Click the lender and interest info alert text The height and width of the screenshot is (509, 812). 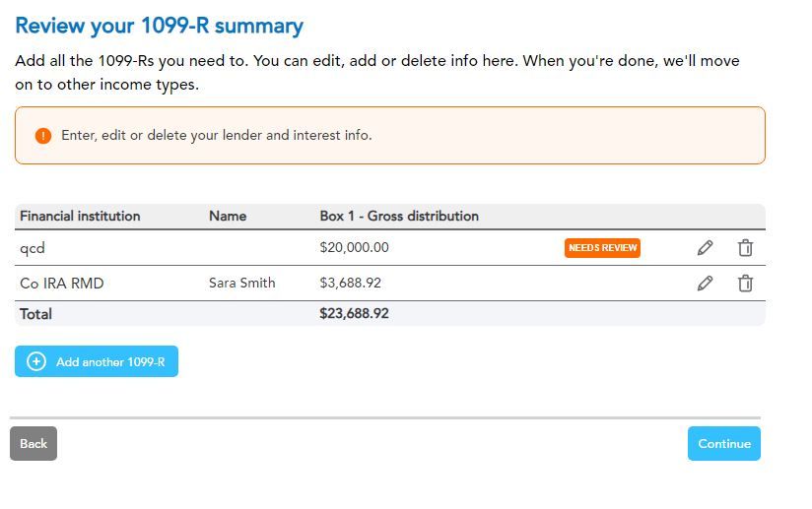(x=217, y=136)
